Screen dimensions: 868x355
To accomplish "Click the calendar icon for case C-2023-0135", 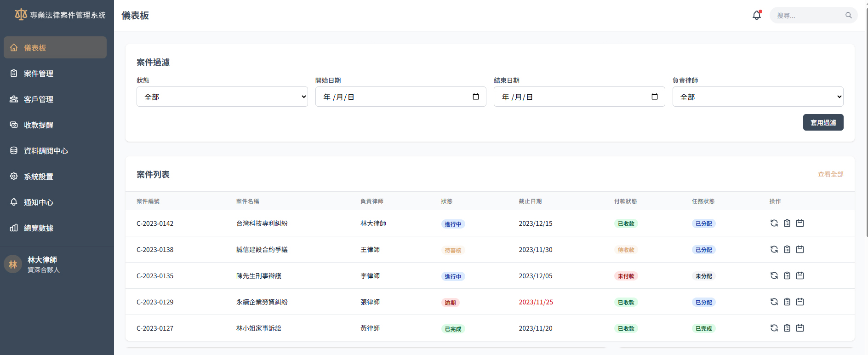I will coord(800,275).
